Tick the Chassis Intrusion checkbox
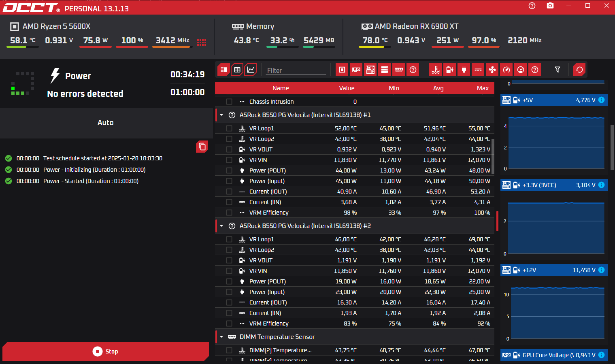The image size is (615, 364). point(229,102)
